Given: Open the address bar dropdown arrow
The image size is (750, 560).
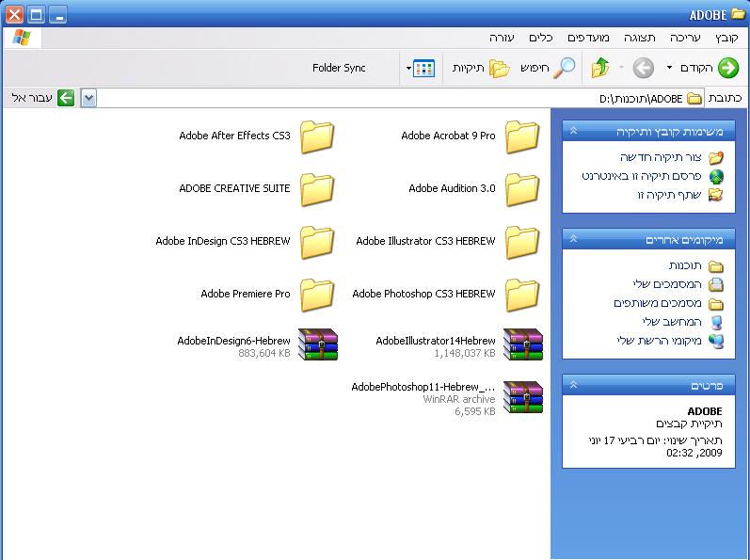Looking at the screenshot, I should pos(88,98).
